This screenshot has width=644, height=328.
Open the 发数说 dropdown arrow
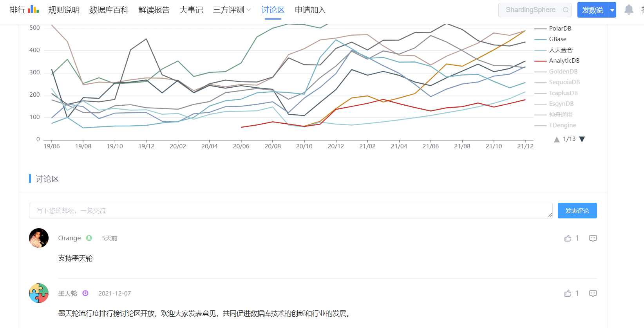pos(612,10)
